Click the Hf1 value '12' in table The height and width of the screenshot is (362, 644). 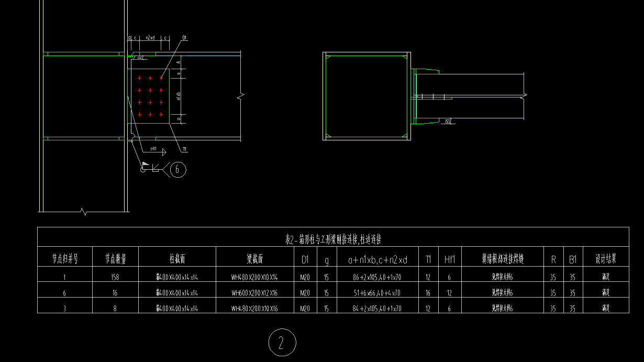[449, 293]
